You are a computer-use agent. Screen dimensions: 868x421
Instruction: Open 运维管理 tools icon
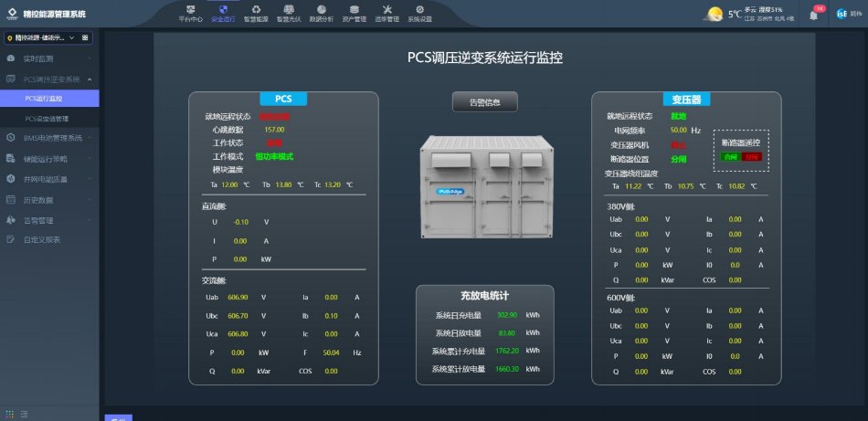pos(386,13)
